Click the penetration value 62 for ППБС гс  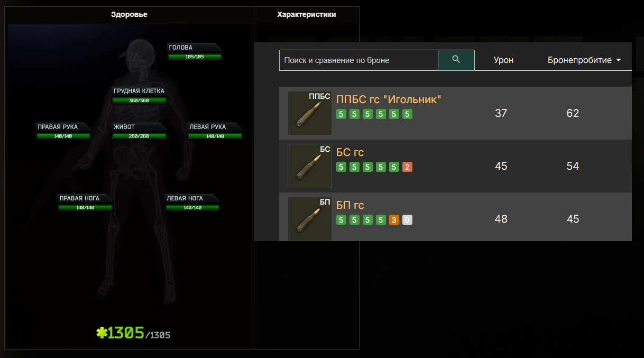[573, 113]
